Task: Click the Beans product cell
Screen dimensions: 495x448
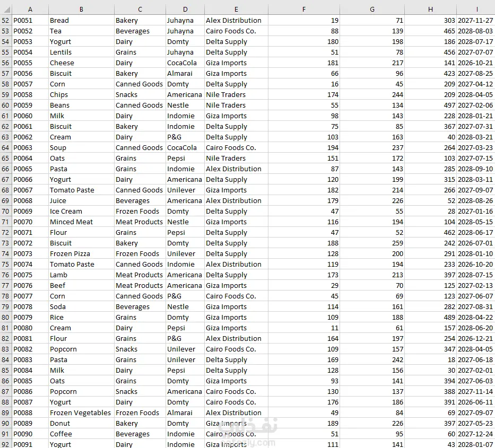Action: [x=82, y=106]
